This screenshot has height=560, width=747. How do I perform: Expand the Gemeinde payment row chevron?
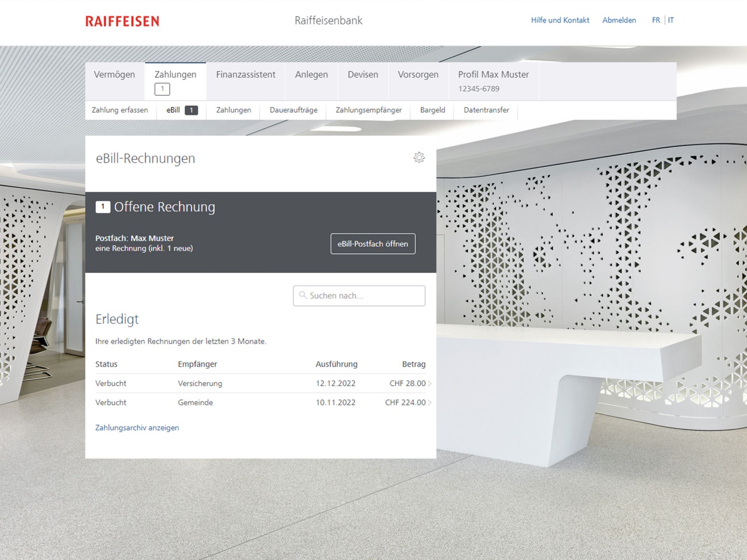(430, 402)
